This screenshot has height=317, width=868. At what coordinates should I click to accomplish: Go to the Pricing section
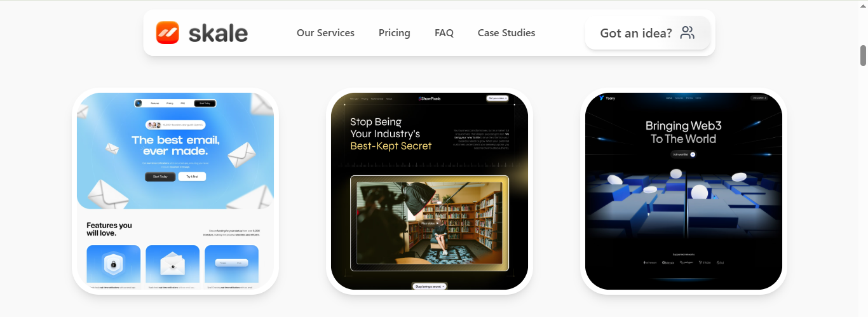click(x=395, y=33)
